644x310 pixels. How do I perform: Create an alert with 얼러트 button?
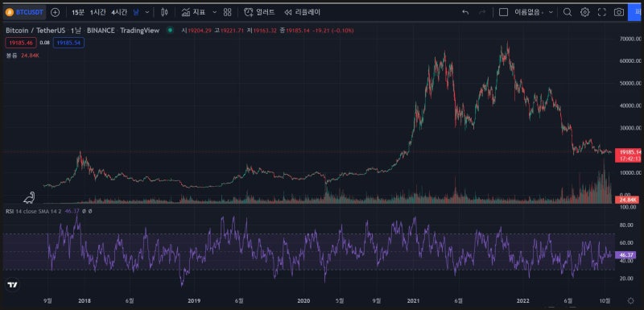coord(259,12)
